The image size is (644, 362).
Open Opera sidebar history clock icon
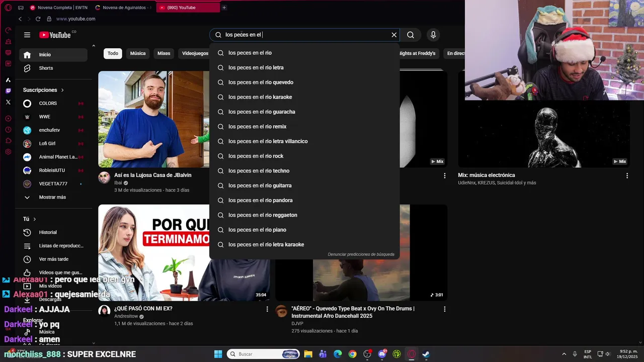point(8,130)
